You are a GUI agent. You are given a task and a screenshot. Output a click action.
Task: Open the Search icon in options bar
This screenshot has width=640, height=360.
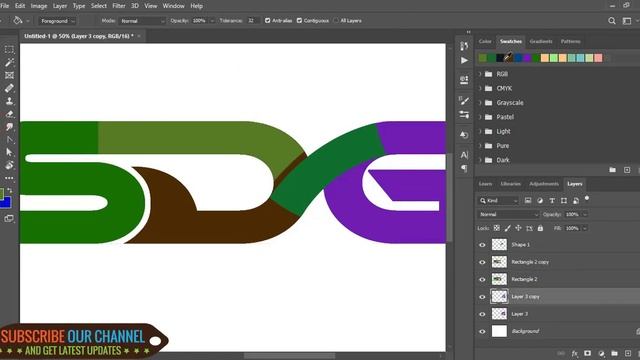(x=611, y=21)
